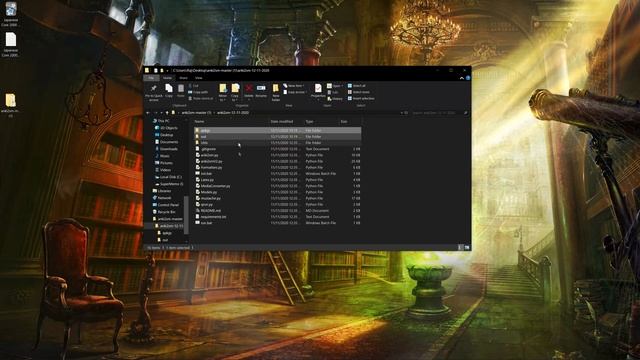Viewport: 640px width, 360px height.
Task: Click the Up one level arrow
Action: tap(167, 113)
